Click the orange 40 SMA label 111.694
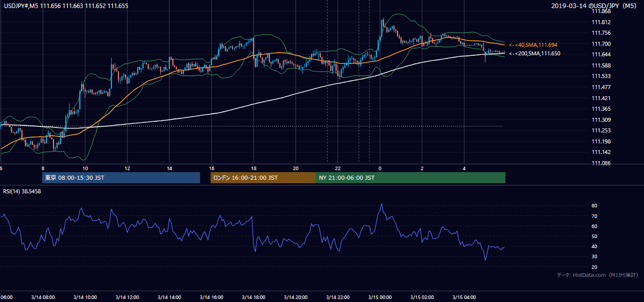 [533, 45]
